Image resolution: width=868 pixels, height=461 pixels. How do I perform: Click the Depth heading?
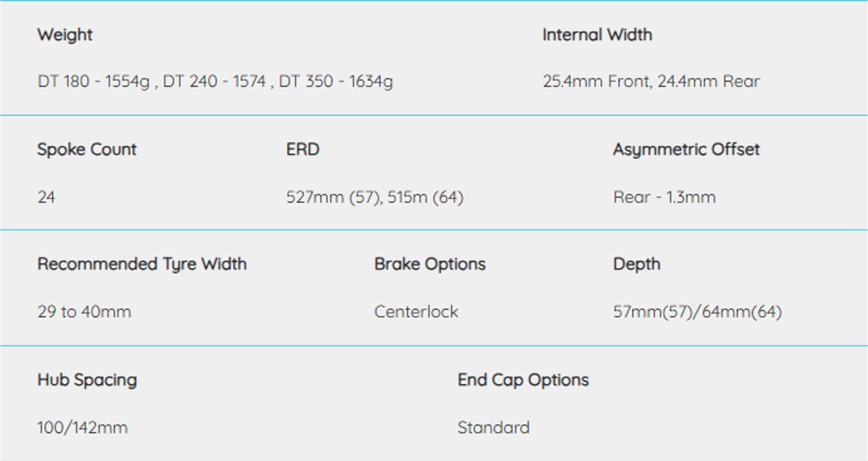[637, 264]
